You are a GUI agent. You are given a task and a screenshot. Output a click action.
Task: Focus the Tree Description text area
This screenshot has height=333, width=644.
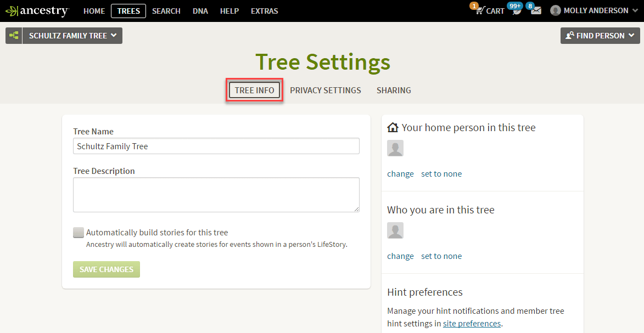(x=216, y=195)
